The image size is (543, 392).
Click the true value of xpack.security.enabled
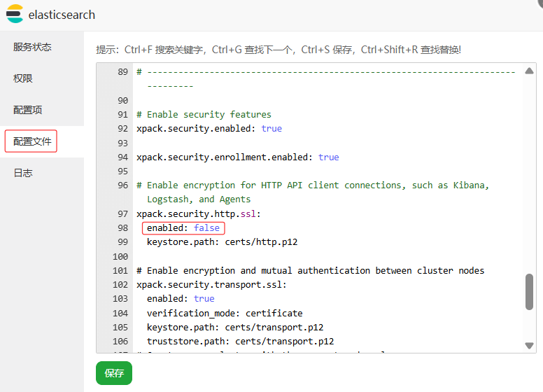click(271, 129)
